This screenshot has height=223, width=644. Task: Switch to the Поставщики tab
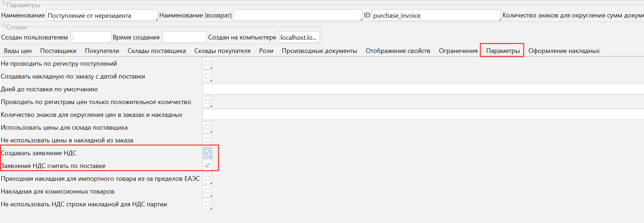[58, 51]
